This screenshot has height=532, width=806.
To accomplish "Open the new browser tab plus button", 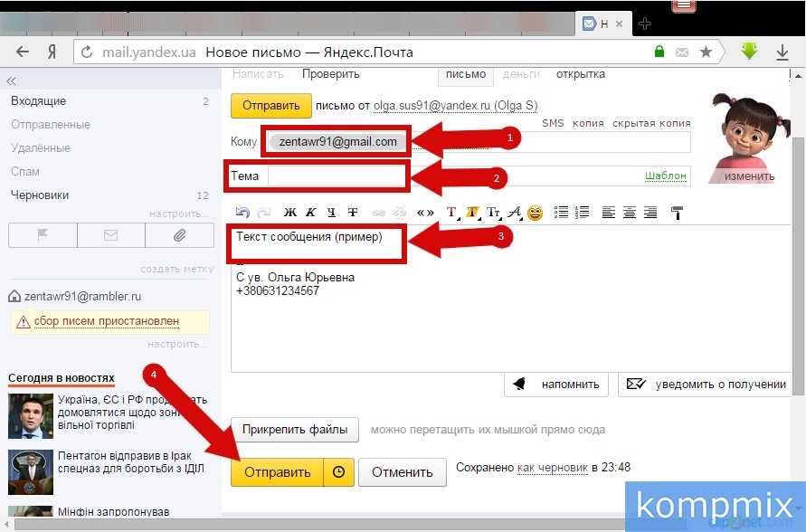I will tap(644, 24).
